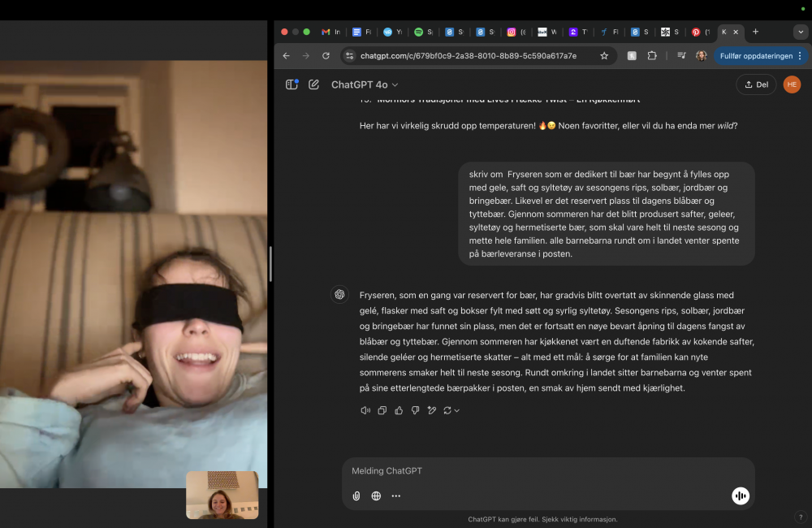Enable web search with the globe icon
Image resolution: width=812 pixels, height=528 pixels.
click(376, 496)
